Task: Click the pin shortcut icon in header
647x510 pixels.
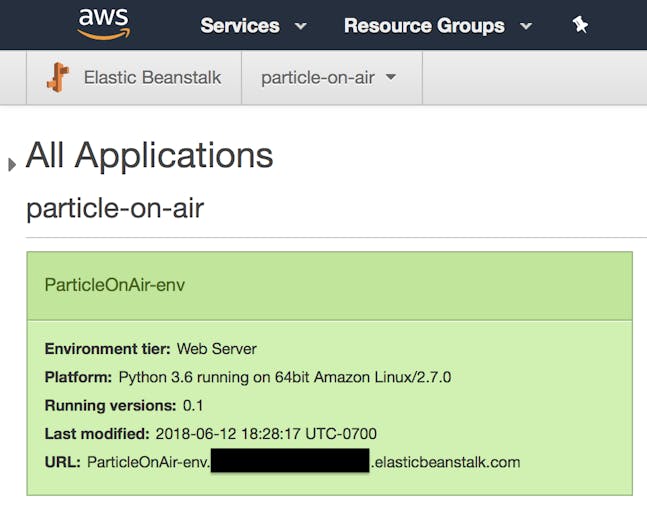Action: [580, 25]
